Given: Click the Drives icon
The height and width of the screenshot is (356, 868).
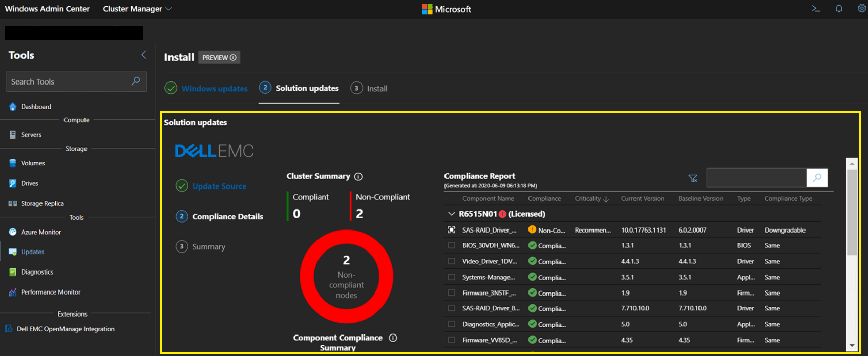Looking at the screenshot, I should pos(13,183).
